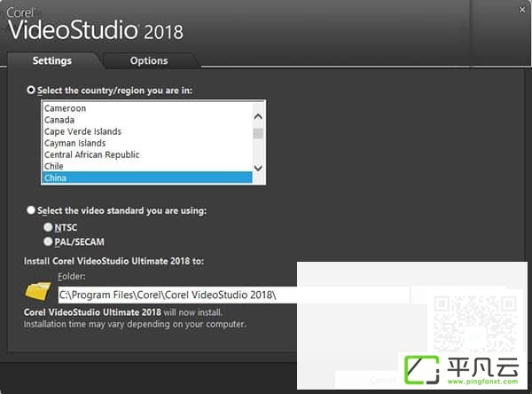The width and height of the screenshot is (532, 394).
Task: Select the video standard radio button
Action: [x=31, y=210]
